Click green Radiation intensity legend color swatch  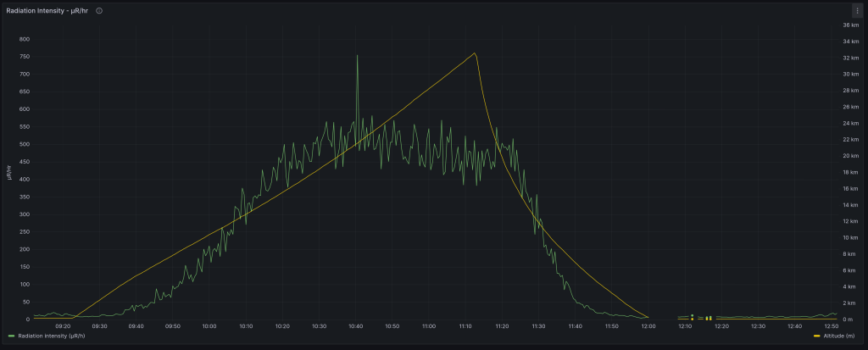10,336
